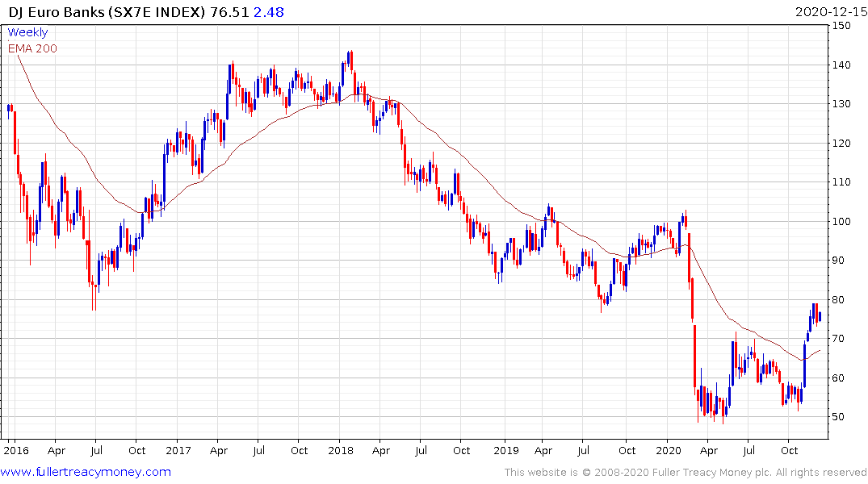Click the red EMA line start near 2016
This screenshot has width=868, height=484.
point(19,57)
